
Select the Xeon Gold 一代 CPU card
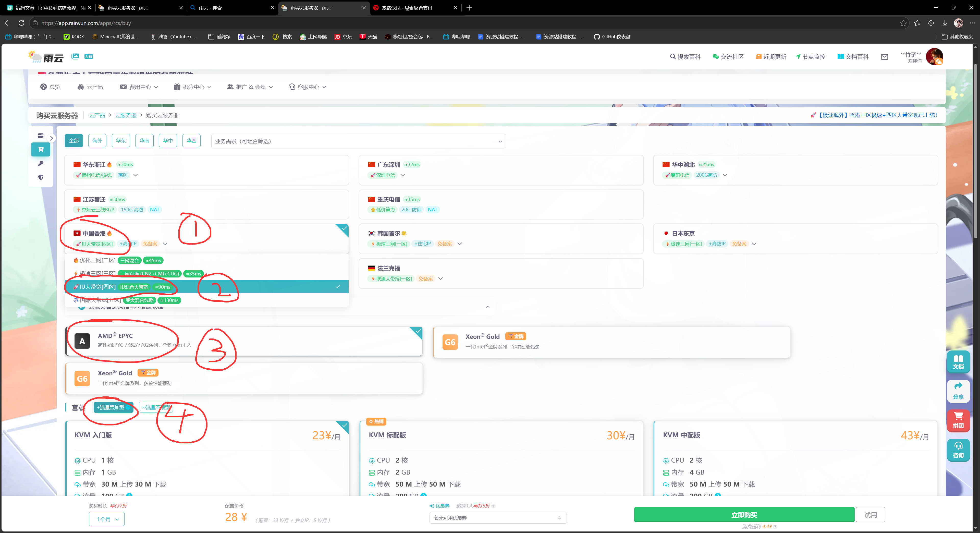(x=611, y=342)
